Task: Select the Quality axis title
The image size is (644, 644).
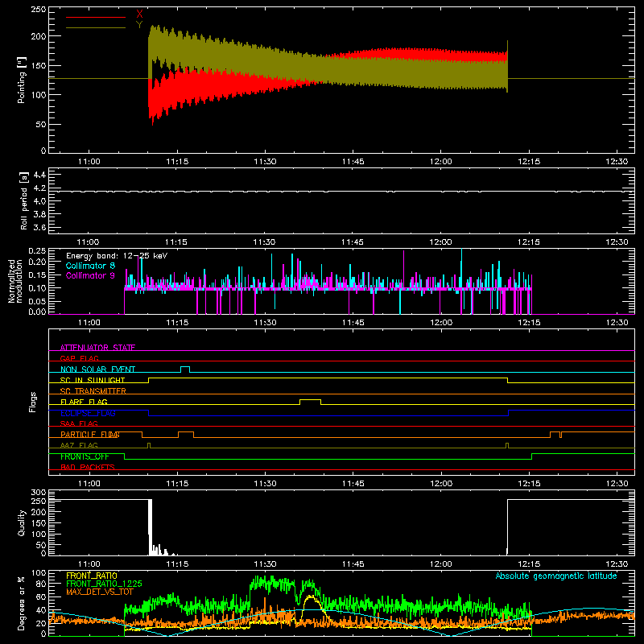Action: [x=22, y=522]
